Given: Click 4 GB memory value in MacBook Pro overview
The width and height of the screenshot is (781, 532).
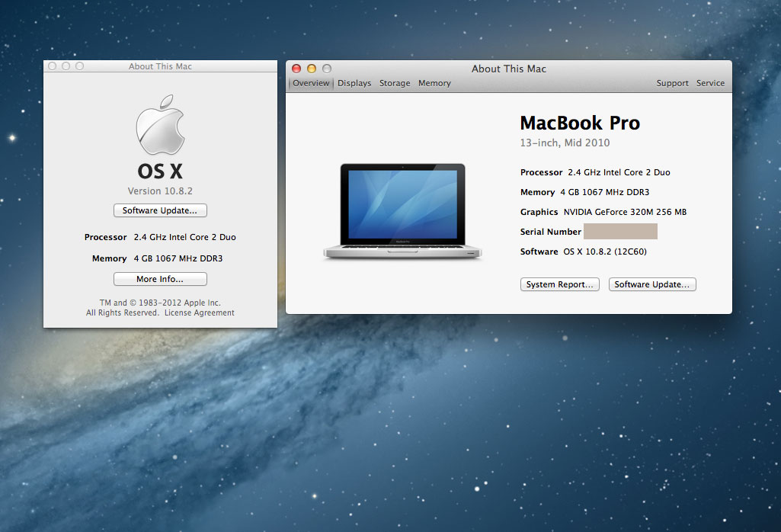Looking at the screenshot, I should tap(605, 192).
